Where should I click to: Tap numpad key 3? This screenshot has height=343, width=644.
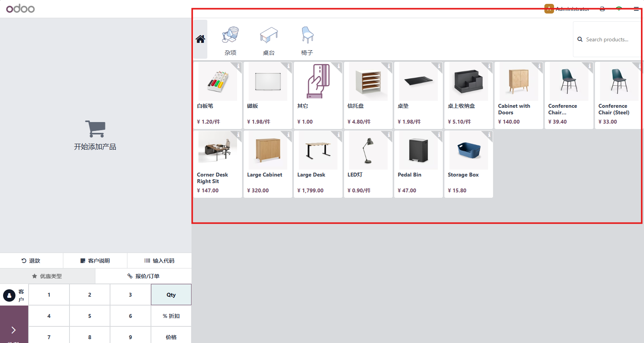click(x=130, y=295)
